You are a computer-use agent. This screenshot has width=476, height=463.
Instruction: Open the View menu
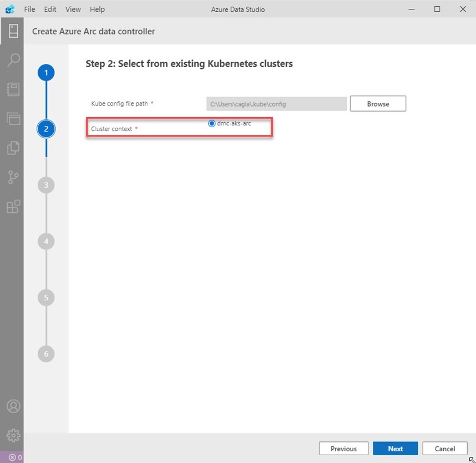point(73,9)
